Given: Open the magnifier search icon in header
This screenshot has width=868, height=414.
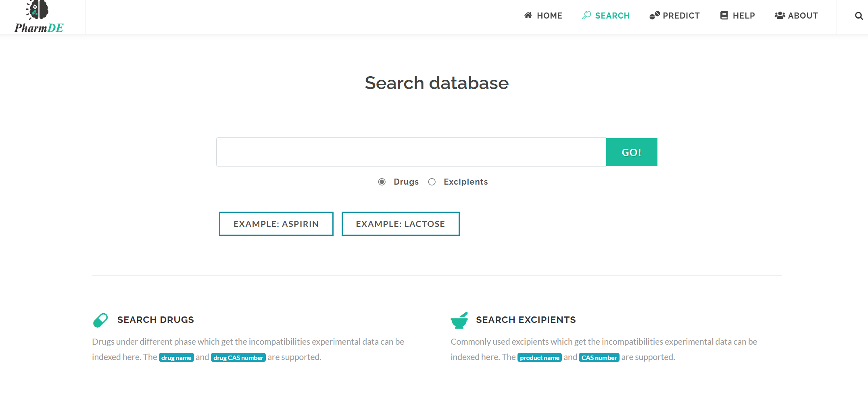Looking at the screenshot, I should coord(859,16).
